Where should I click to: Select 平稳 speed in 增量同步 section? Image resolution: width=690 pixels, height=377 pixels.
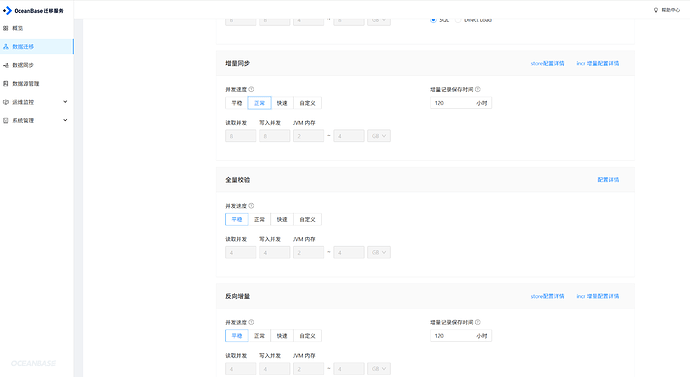[x=237, y=103]
